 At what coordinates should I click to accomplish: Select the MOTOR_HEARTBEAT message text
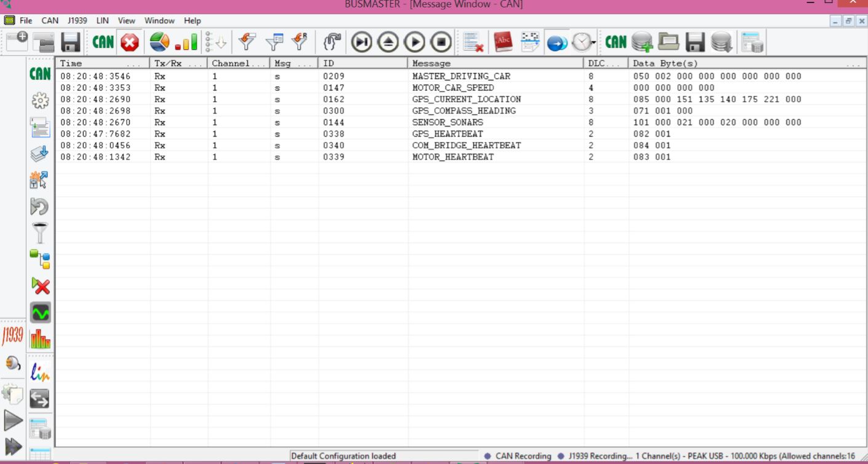453,157
